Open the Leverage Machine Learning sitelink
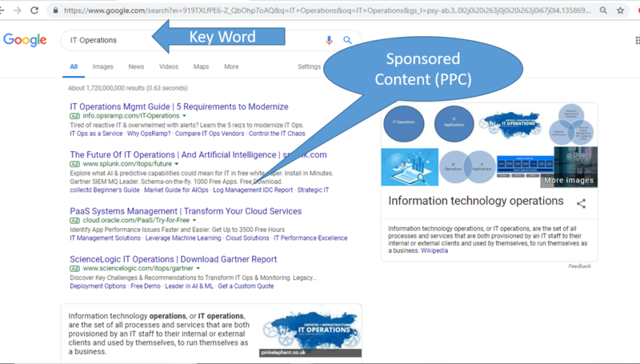 coord(183,238)
